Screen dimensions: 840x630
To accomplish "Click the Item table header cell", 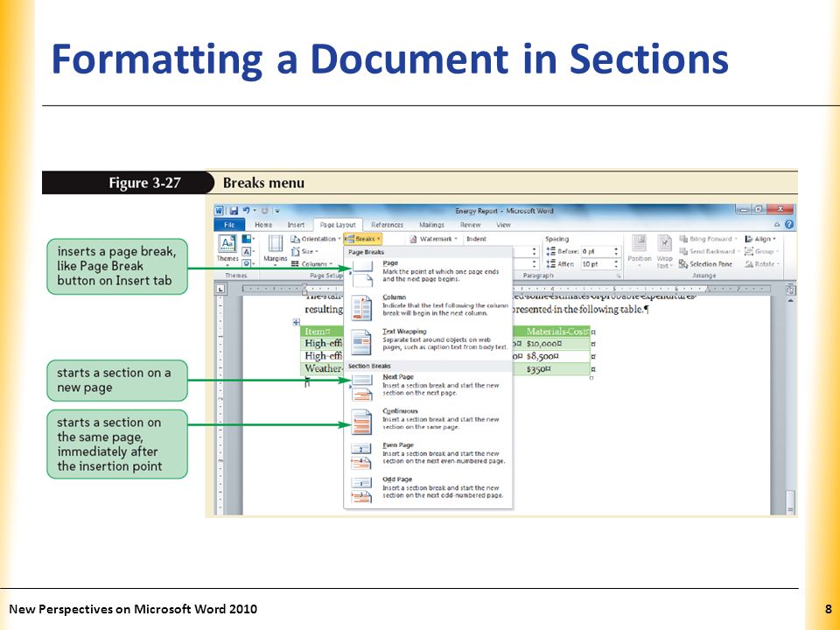I will tap(321, 332).
